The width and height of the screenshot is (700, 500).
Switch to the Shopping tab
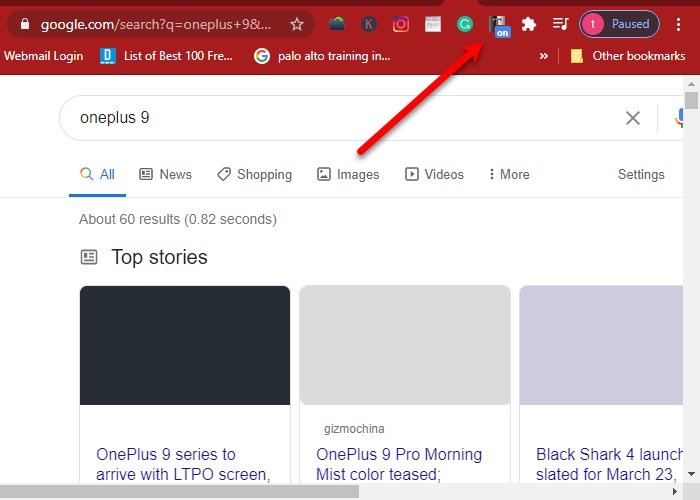[254, 175]
